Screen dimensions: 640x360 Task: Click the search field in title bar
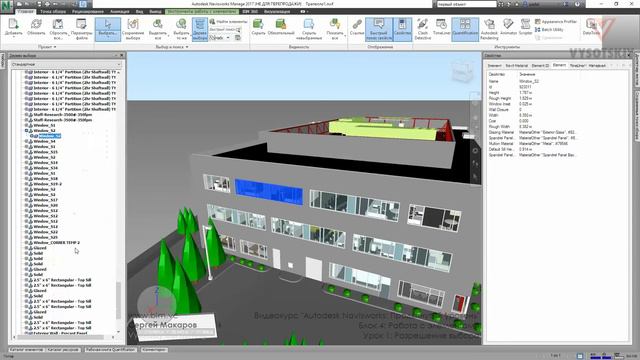(x=467, y=4)
